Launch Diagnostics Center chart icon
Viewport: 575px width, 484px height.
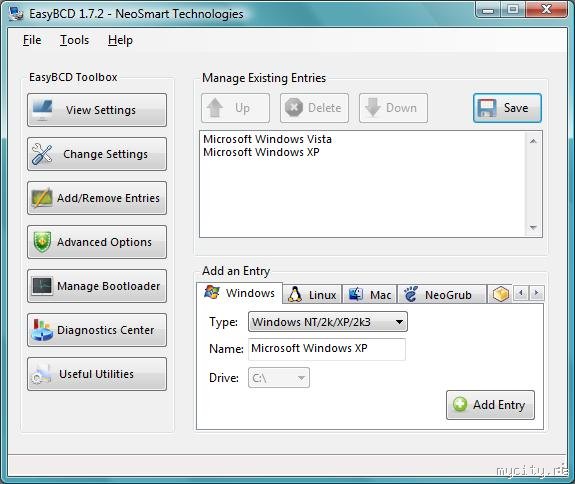coord(42,330)
